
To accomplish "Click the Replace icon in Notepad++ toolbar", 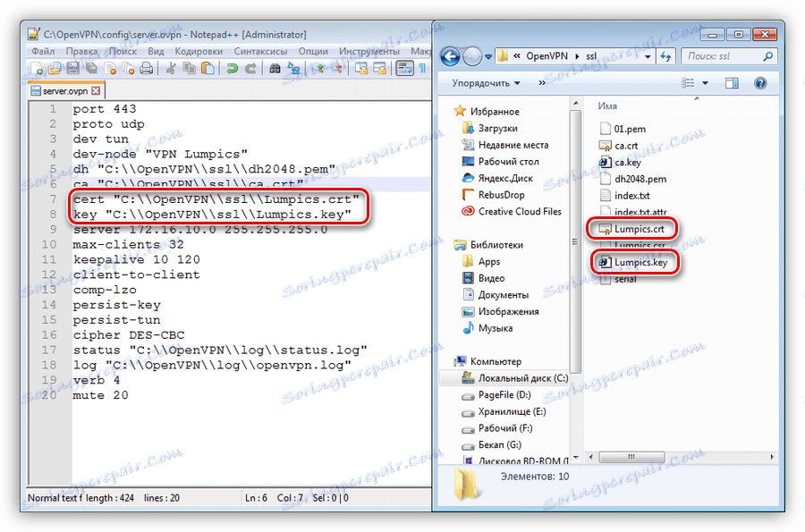I will (293, 69).
